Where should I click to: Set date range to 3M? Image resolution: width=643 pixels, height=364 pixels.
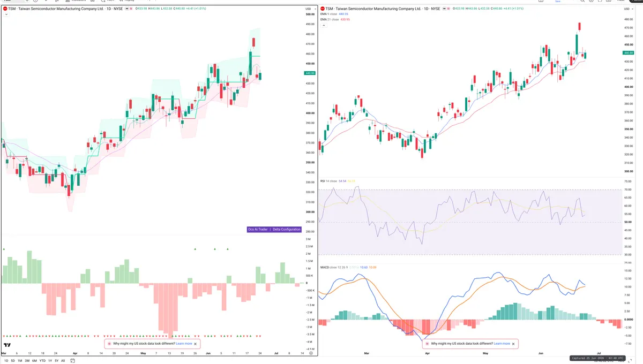[27, 361]
